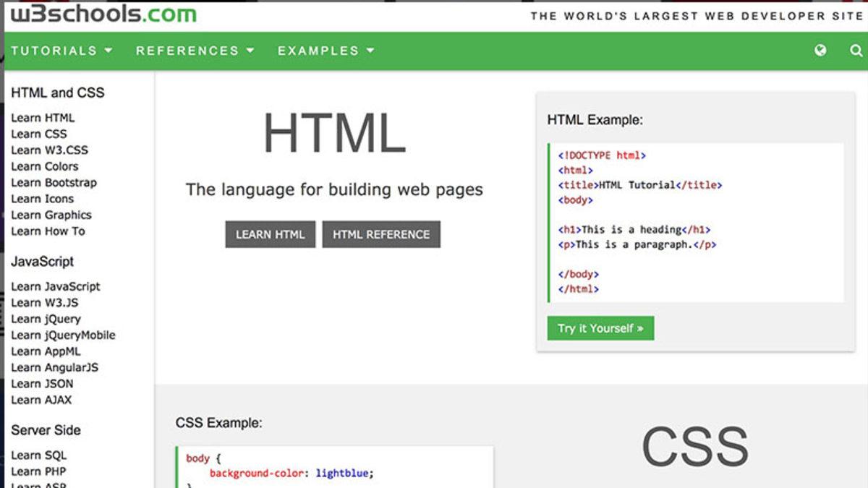Click the Learn AJAX sidebar link
Image resolution: width=868 pixels, height=488 pixels.
[x=43, y=400]
